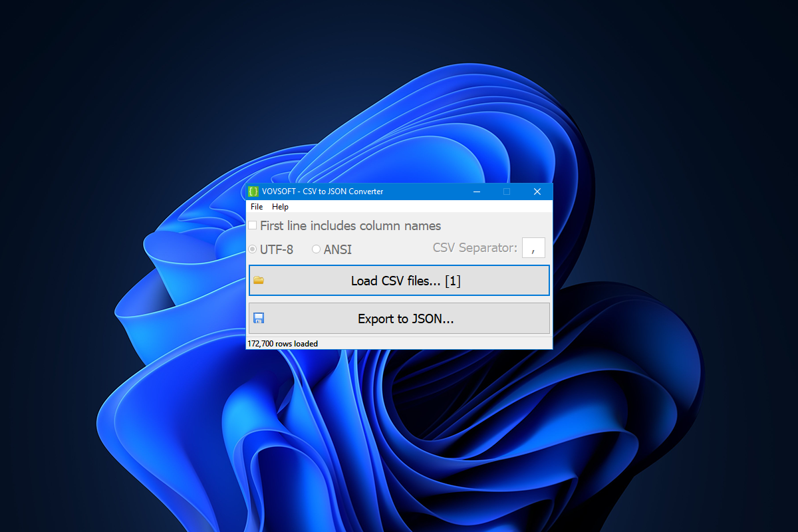
Task: Click the VOVSOFT logo in the title bar
Action: coord(253,191)
